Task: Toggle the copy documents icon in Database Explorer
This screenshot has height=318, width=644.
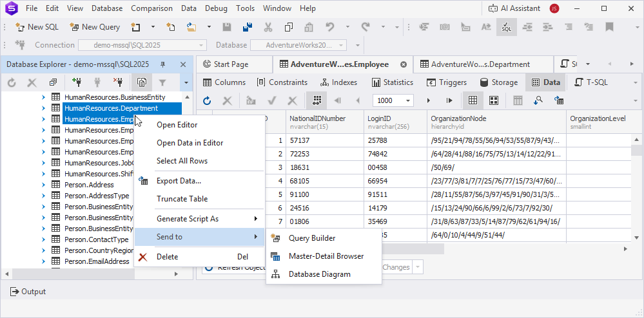Action: click(142, 82)
